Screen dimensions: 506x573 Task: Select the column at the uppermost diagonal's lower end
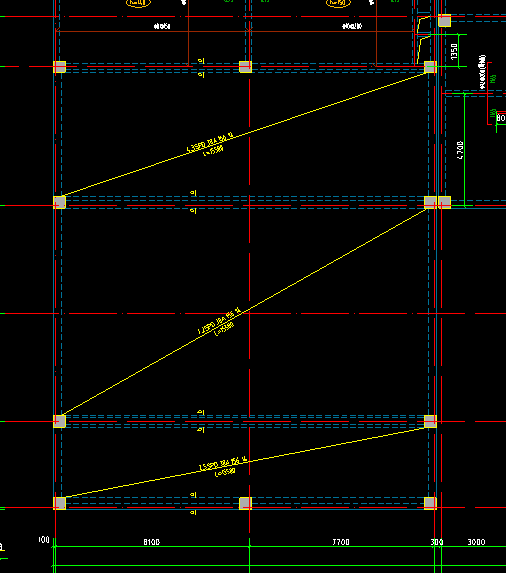(60, 202)
